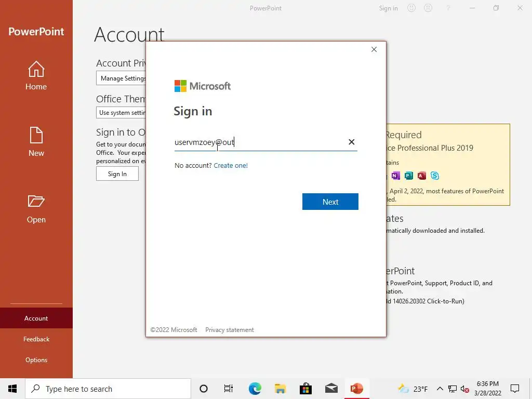The image size is (532, 399).
Task: Clear the typed email with the X icon
Action: click(352, 142)
